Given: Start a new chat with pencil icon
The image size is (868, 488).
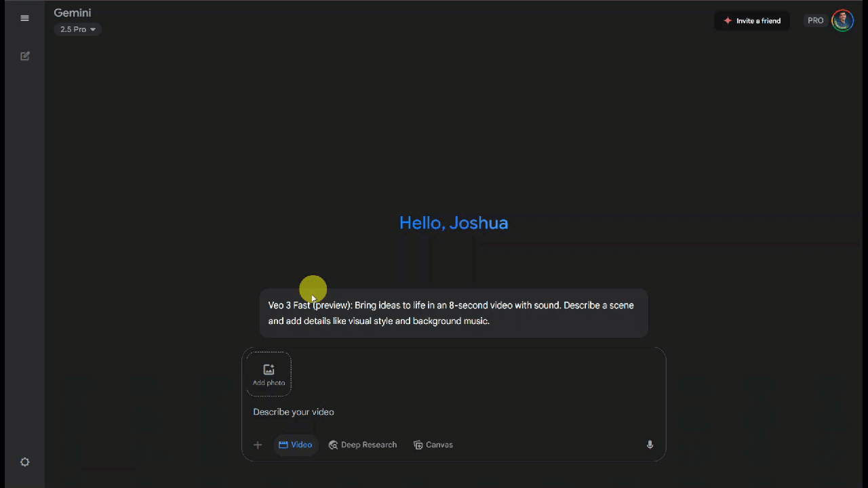Looking at the screenshot, I should coord(25,56).
